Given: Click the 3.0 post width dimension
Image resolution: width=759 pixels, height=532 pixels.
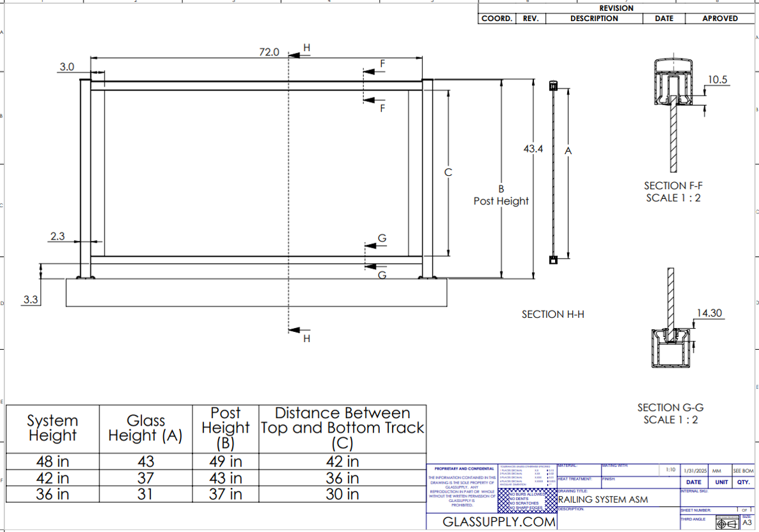Looking at the screenshot, I should click(x=67, y=67).
